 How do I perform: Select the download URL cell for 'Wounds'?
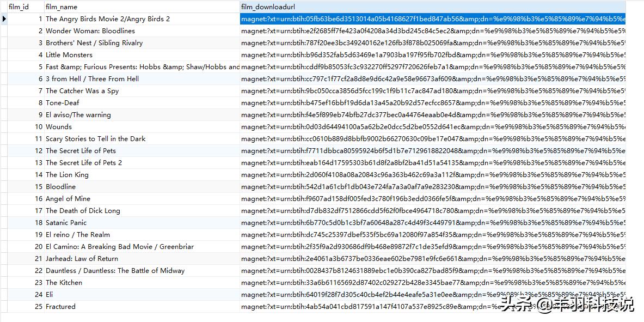433,127
